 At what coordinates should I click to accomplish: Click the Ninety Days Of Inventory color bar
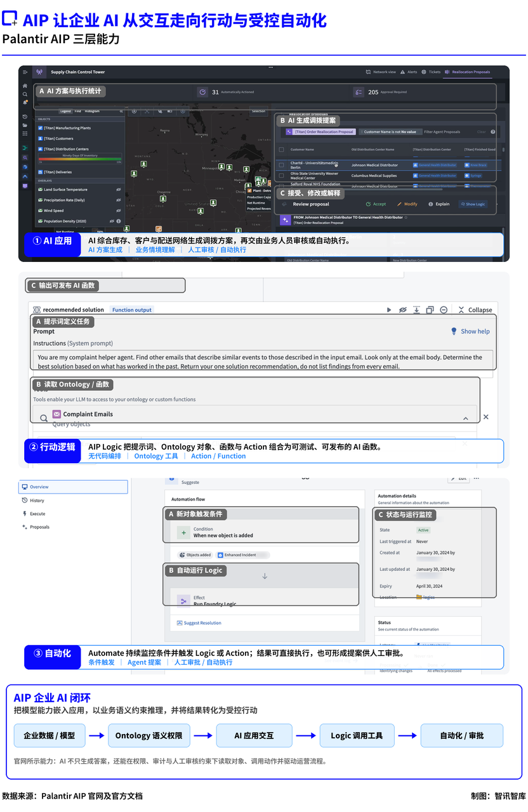click(80, 160)
